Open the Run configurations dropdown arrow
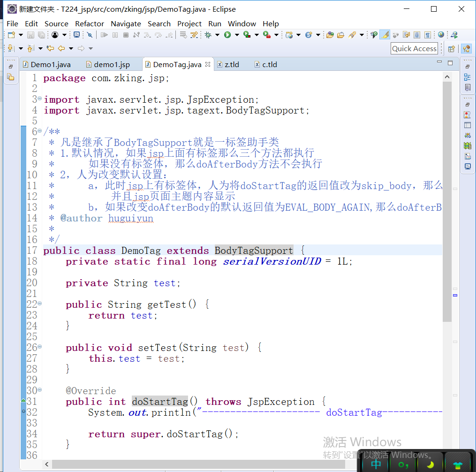Viewport: 476px width, 472px height. (237, 35)
